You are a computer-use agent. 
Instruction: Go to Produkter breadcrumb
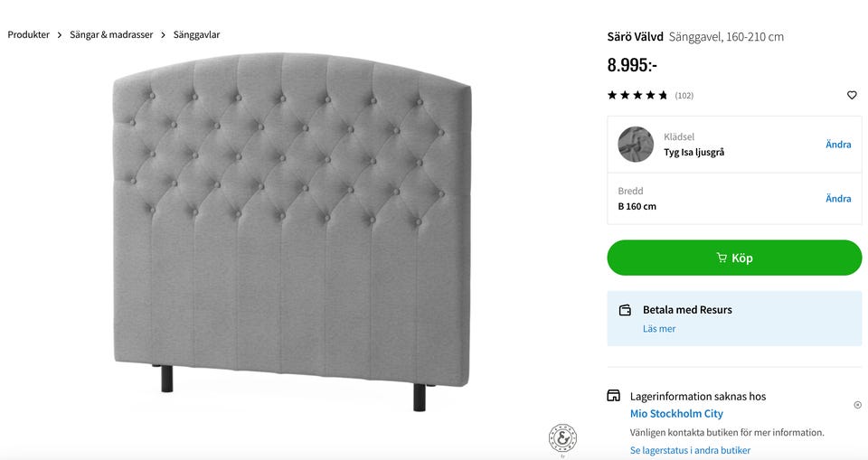pyautogui.click(x=29, y=35)
